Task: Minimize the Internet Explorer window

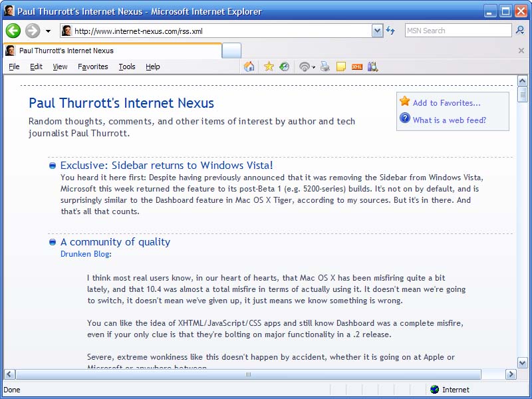Action: coord(489,11)
